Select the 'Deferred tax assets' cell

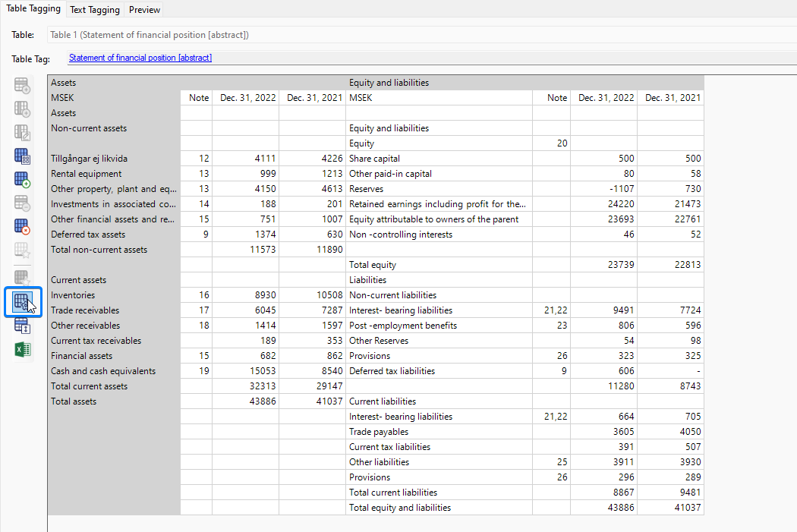(115, 235)
